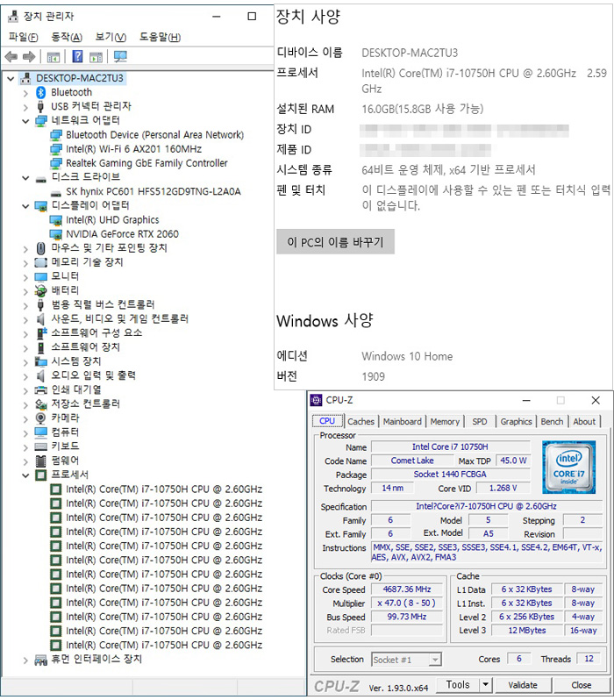Click the 인쇄 대기열 printer icon
The image size is (614, 700).
tap(40, 390)
